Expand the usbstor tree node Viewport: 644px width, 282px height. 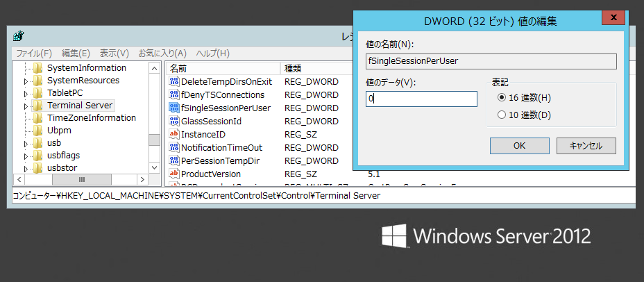pos(26,169)
